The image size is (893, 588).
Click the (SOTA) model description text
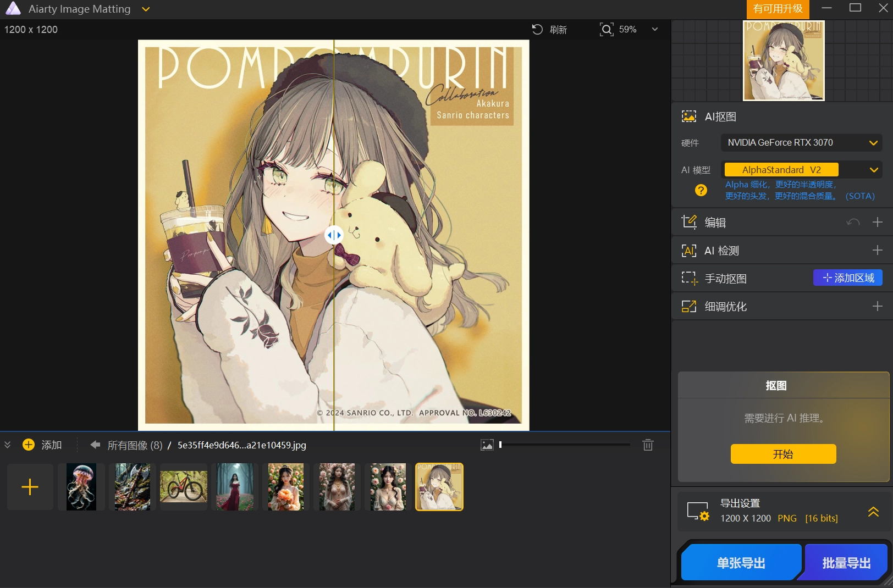pos(860,196)
